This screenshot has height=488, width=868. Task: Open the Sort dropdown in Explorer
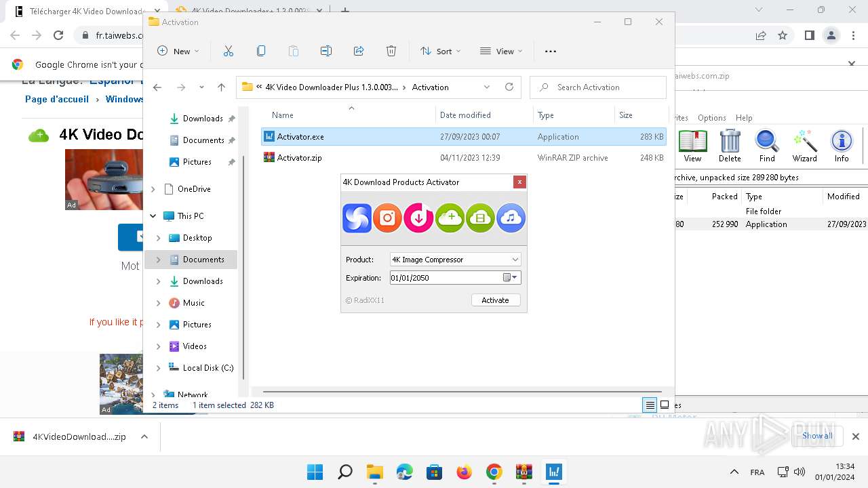point(441,51)
